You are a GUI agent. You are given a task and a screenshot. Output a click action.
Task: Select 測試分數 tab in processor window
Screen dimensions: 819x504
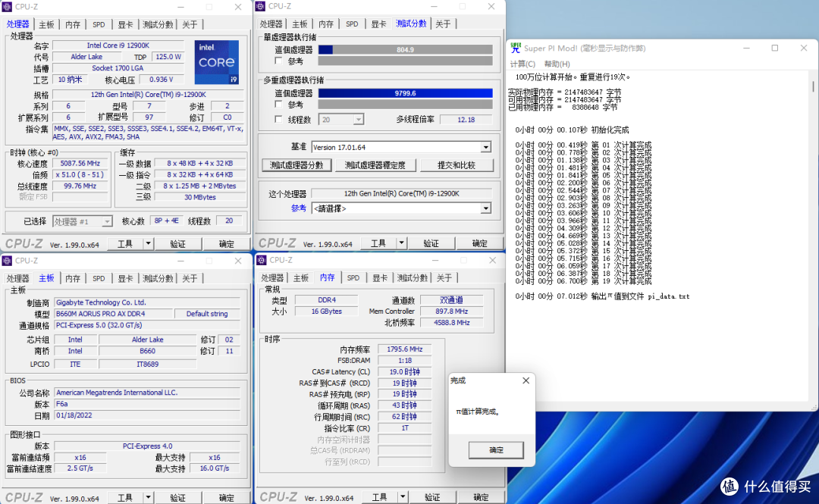pos(158,24)
